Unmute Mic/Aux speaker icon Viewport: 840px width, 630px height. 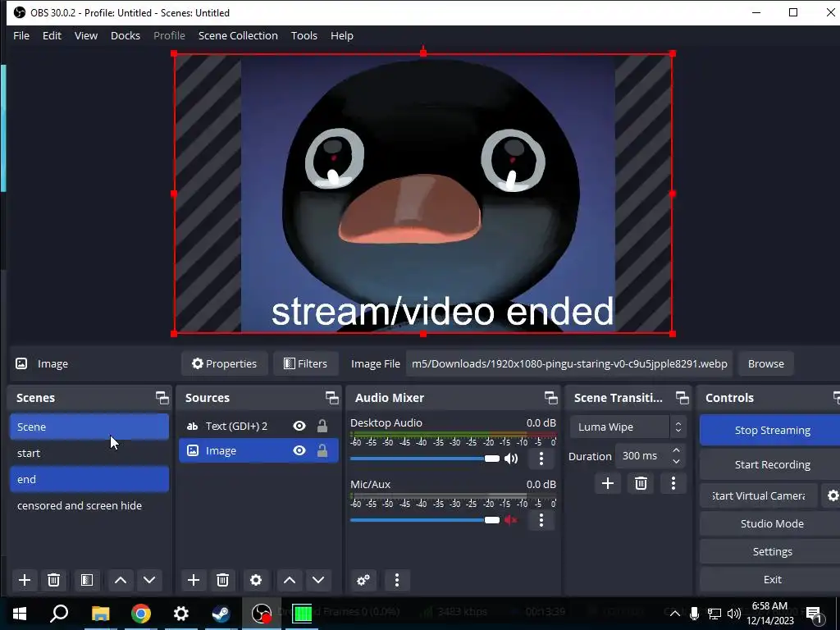511,519
